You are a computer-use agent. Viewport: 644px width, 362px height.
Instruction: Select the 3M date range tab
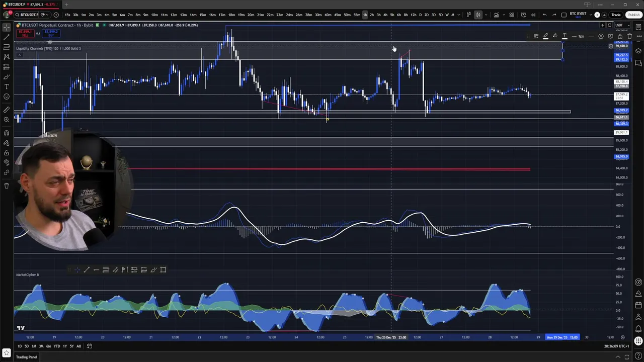[41, 346]
